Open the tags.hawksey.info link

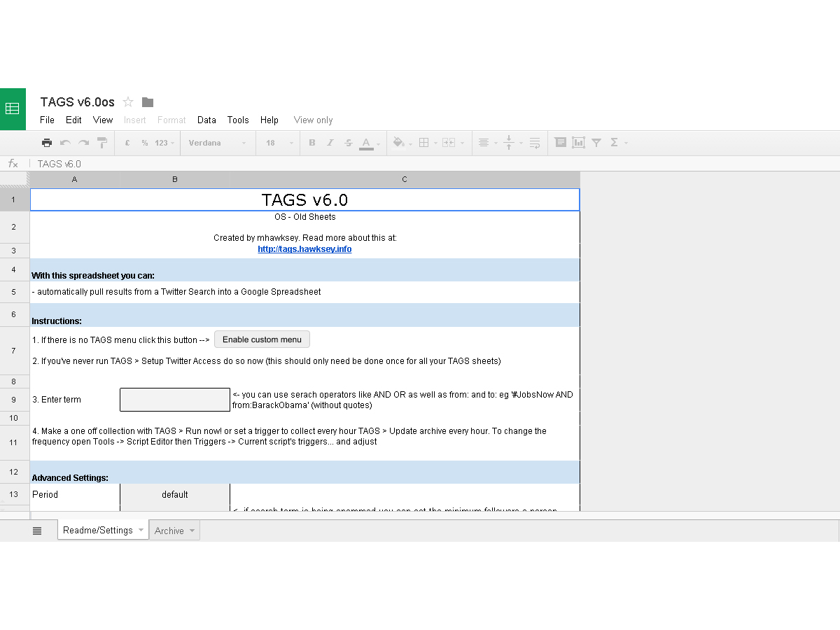[304, 249]
